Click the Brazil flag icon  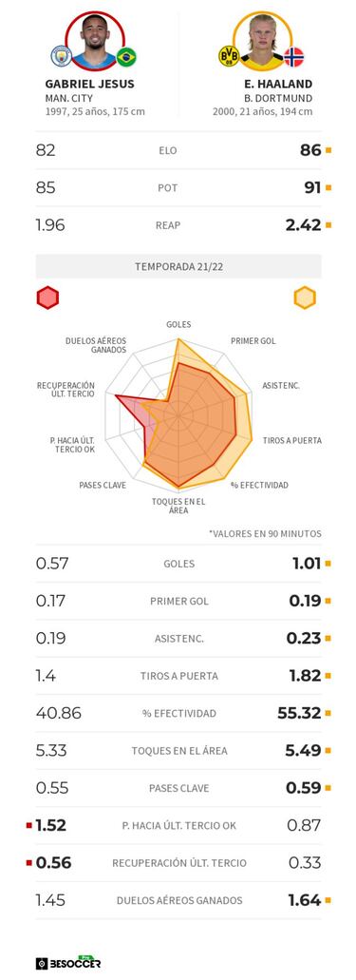click(127, 57)
